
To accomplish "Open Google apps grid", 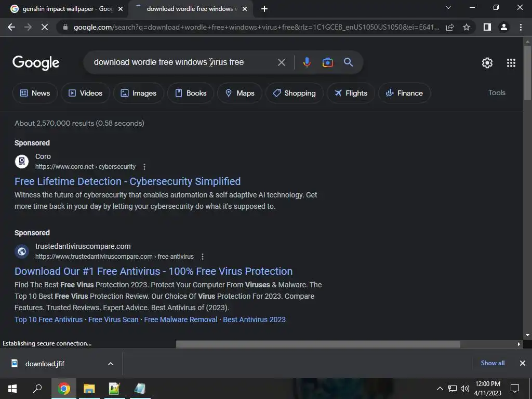I will point(511,63).
